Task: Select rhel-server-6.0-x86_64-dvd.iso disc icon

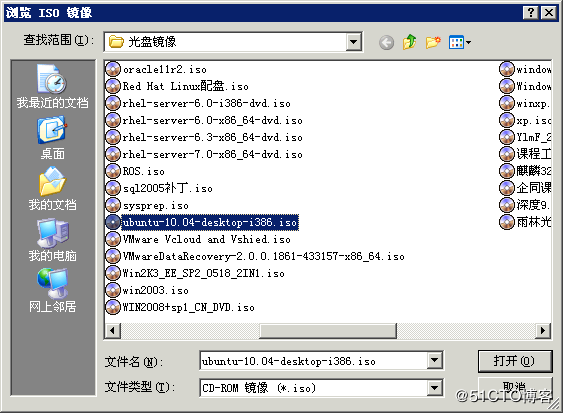Action: (112, 120)
